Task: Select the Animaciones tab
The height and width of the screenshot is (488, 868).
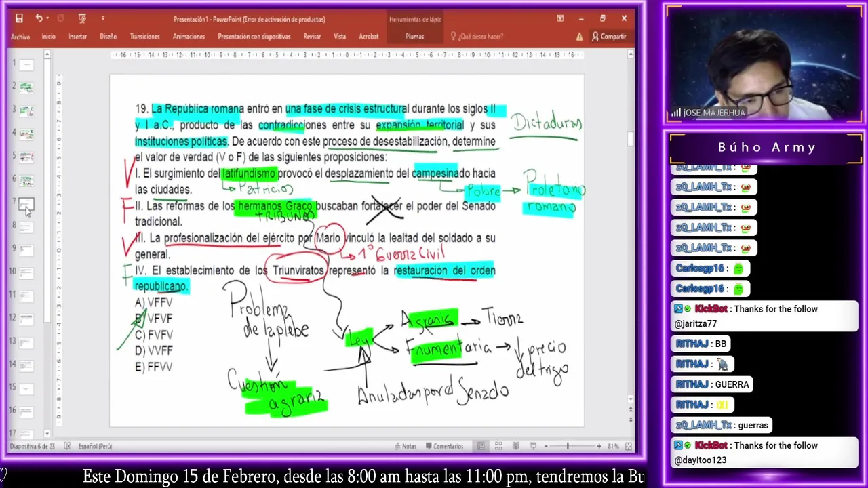Action: point(189,37)
